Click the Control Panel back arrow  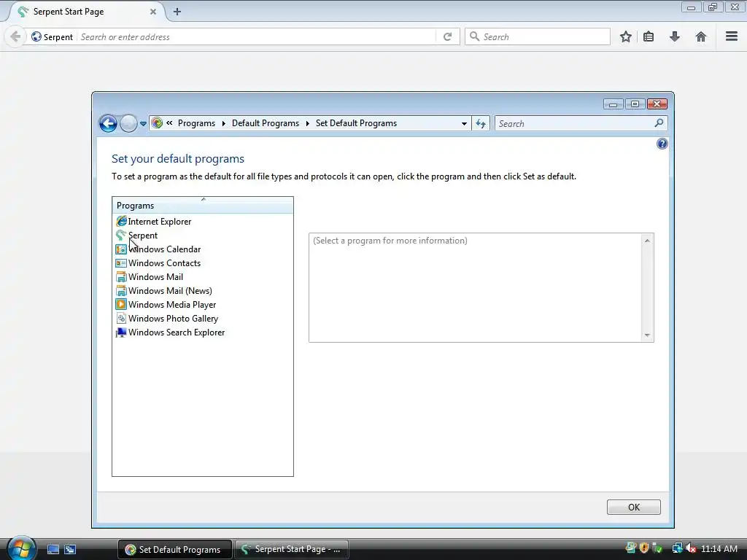[x=108, y=124]
